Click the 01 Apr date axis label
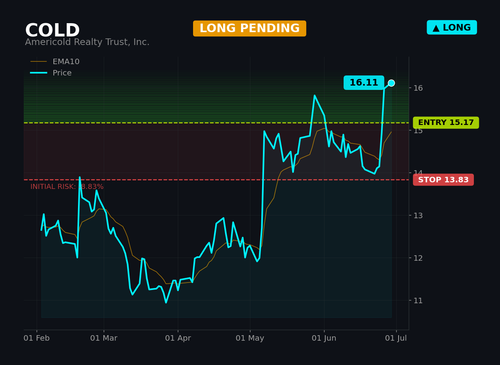The height and width of the screenshot is (365, 500). point(178,338)
